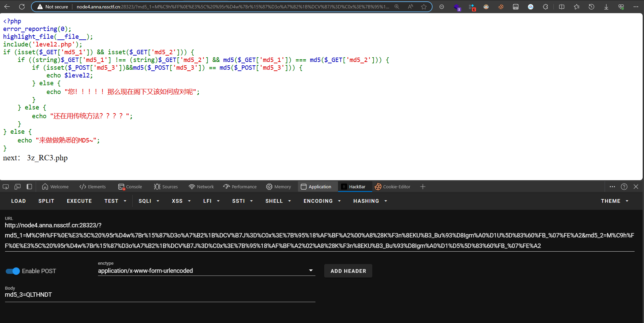644x323 pixels.
Task: Switch to the Memory tab
Action: point(278,187)
